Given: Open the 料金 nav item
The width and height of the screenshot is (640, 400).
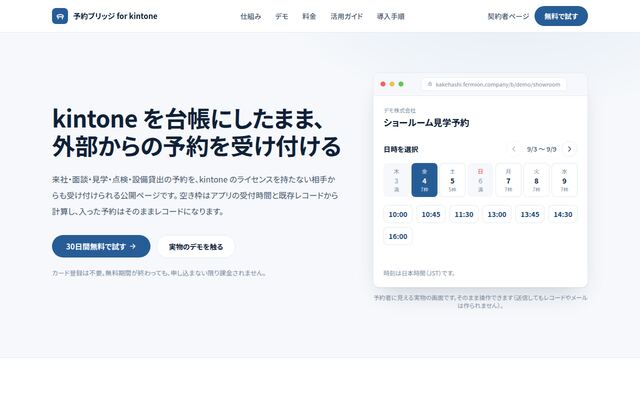Looking at the screenshot, I should [309, 16].
